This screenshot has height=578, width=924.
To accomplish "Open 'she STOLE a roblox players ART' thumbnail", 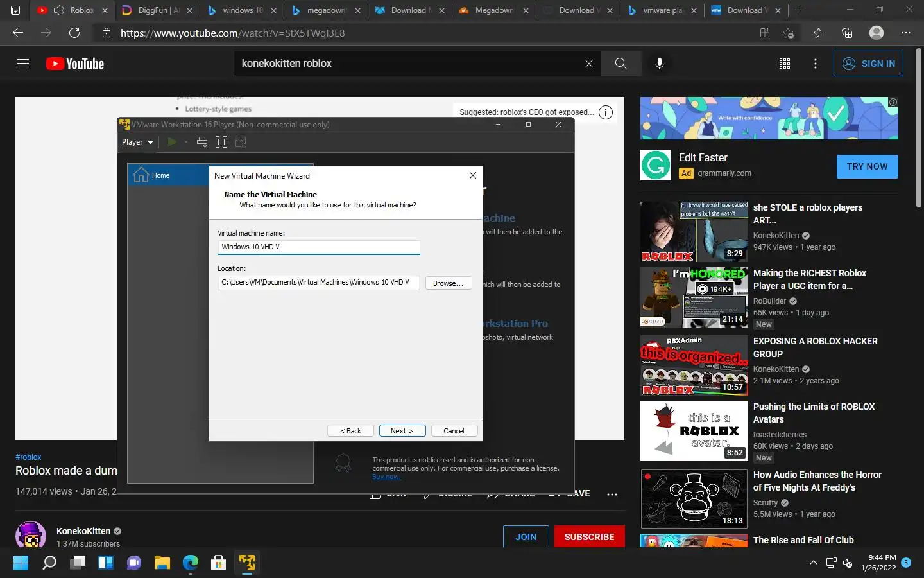I will click(694, 231).
